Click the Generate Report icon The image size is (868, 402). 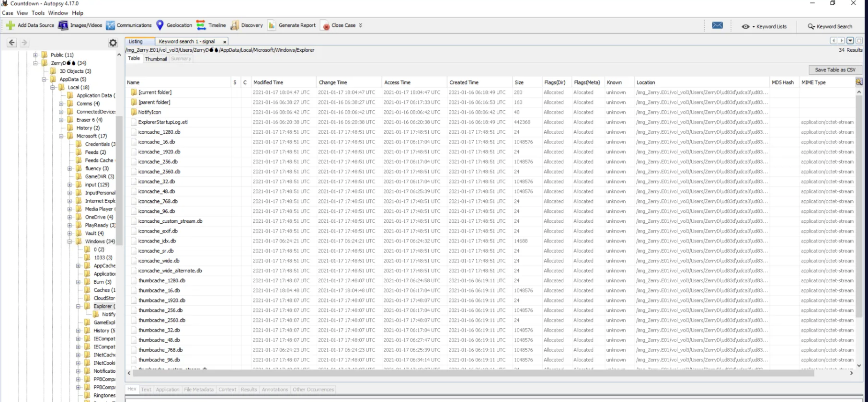click(272, 25)
